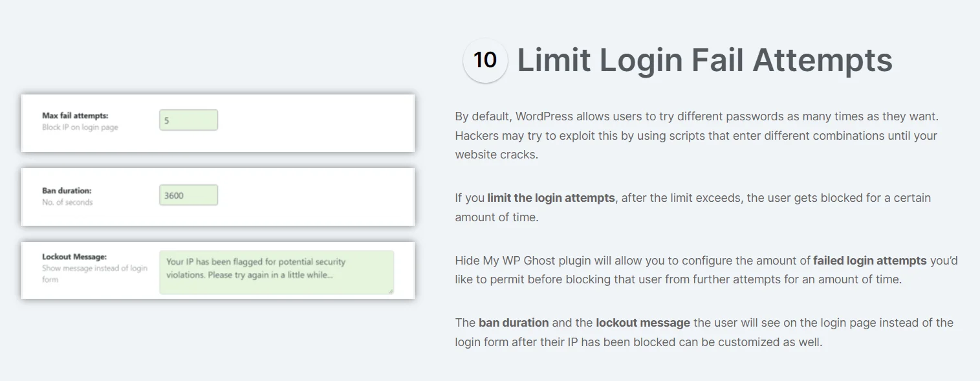Click paragraph starting "By default, WordPress allows"
Screen dimensions: 980x381
click(697, 136)
